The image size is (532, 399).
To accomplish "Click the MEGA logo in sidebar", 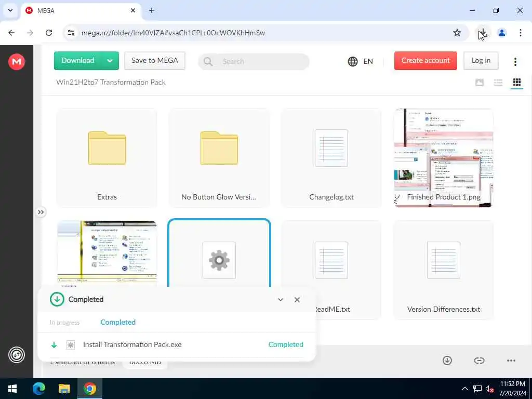I will click(17, 62).
